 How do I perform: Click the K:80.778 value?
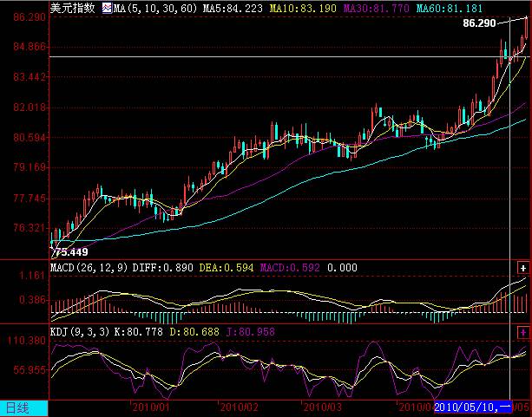[139, 331]
